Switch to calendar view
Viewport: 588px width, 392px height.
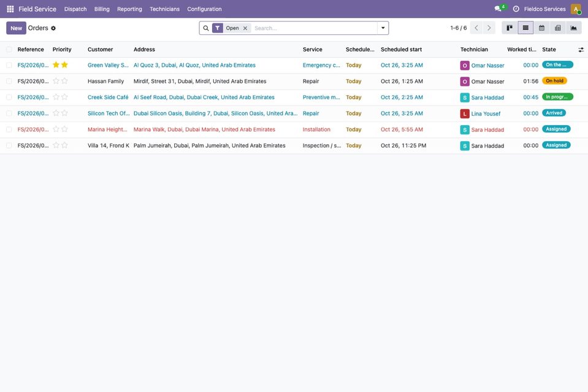point(541,28)
